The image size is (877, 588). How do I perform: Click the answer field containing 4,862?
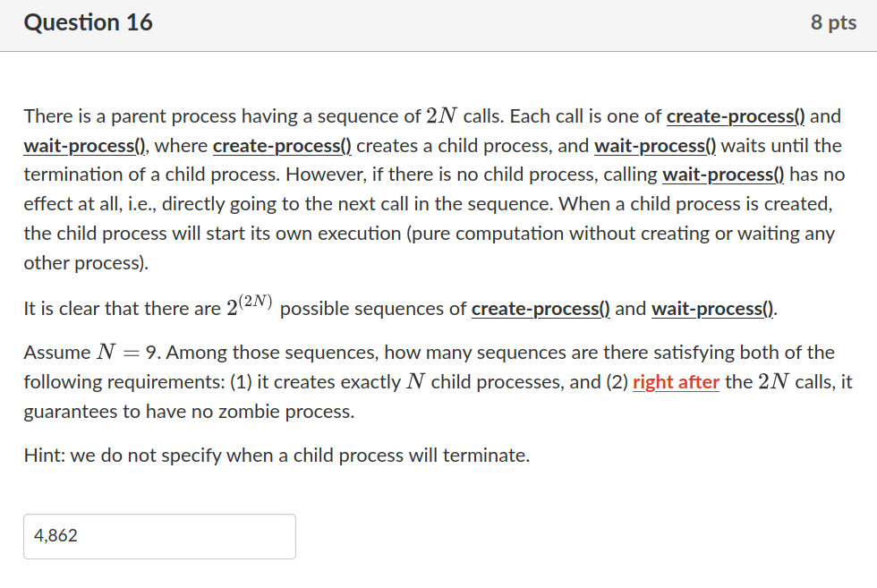click(159, 536)
